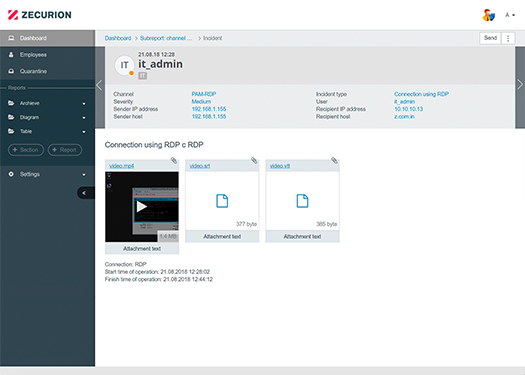Add a new Report

[65, 150]
